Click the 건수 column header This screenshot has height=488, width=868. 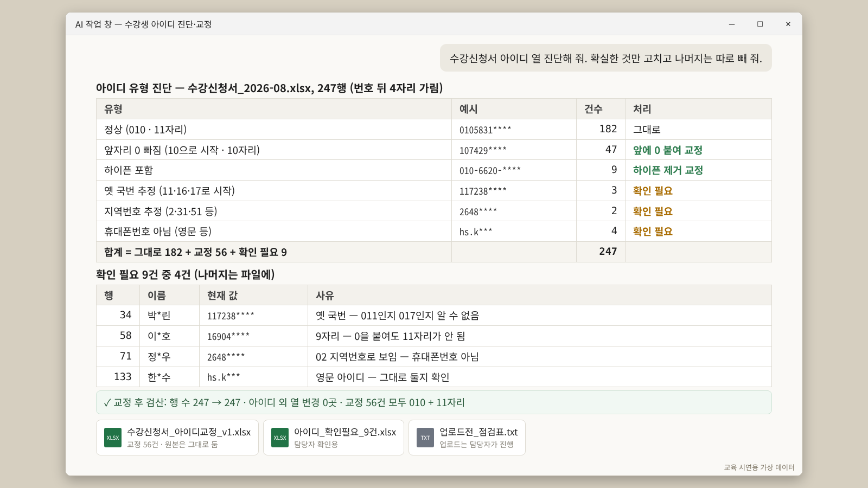[601, 109]
